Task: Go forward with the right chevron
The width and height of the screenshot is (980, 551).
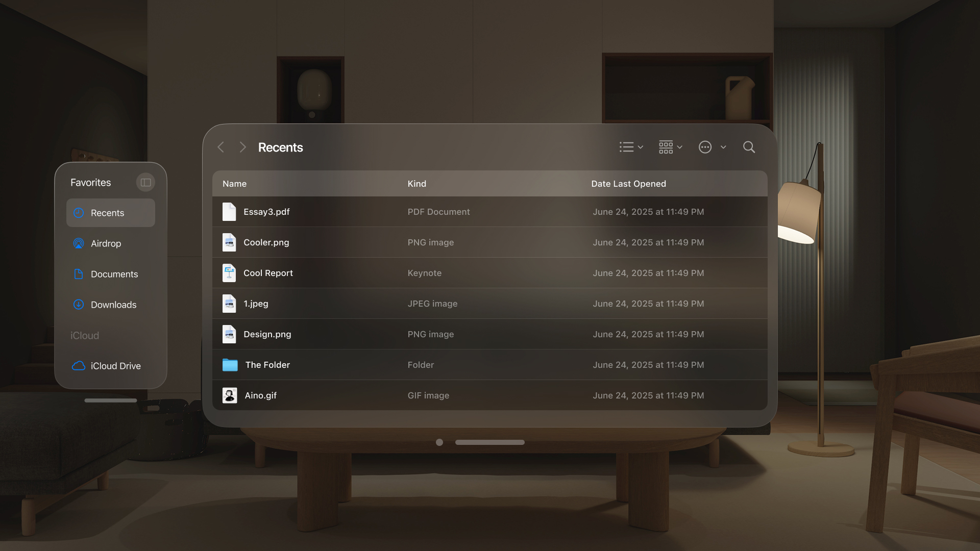Action: tap(243, 147)
